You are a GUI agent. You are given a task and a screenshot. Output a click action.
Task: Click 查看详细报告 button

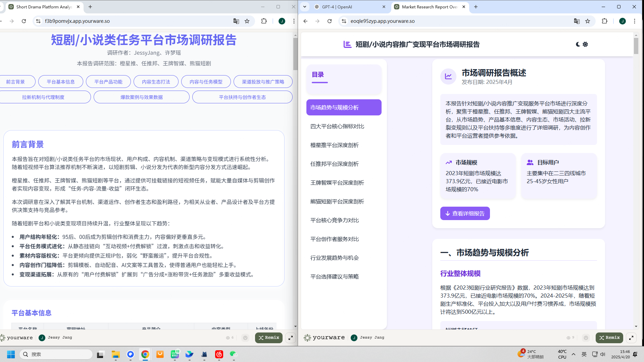pyautogui.click(x=465, y=213)
